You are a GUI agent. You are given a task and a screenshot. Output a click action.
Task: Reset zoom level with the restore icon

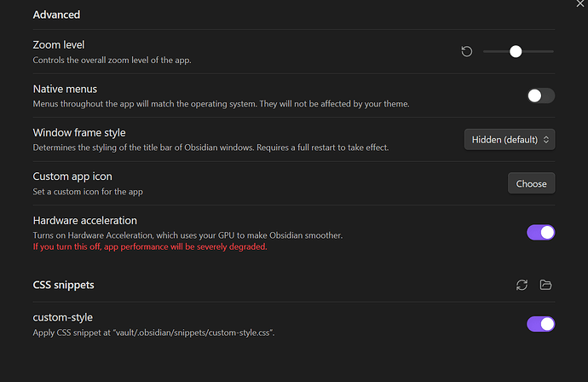click(x=466, y=51)
